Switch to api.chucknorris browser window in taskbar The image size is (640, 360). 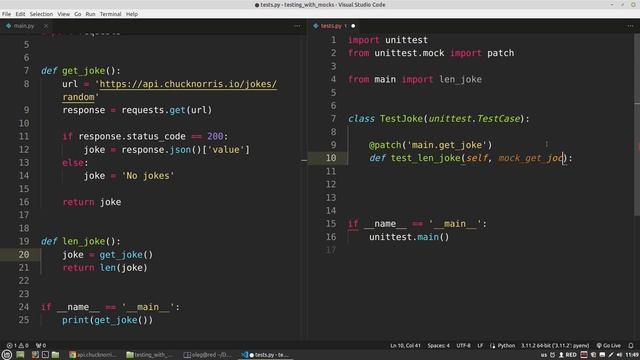pyautogui.click(x=93, y=355)
